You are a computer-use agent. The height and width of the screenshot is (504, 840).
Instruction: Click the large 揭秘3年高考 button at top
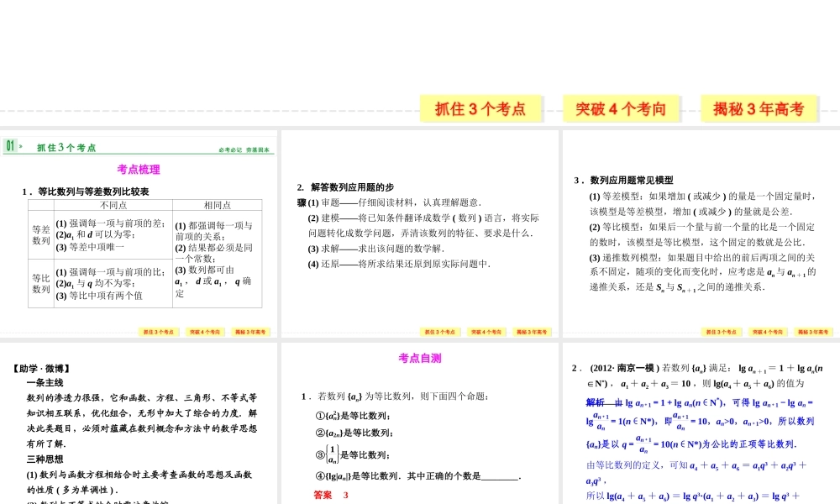coord(759,108)
